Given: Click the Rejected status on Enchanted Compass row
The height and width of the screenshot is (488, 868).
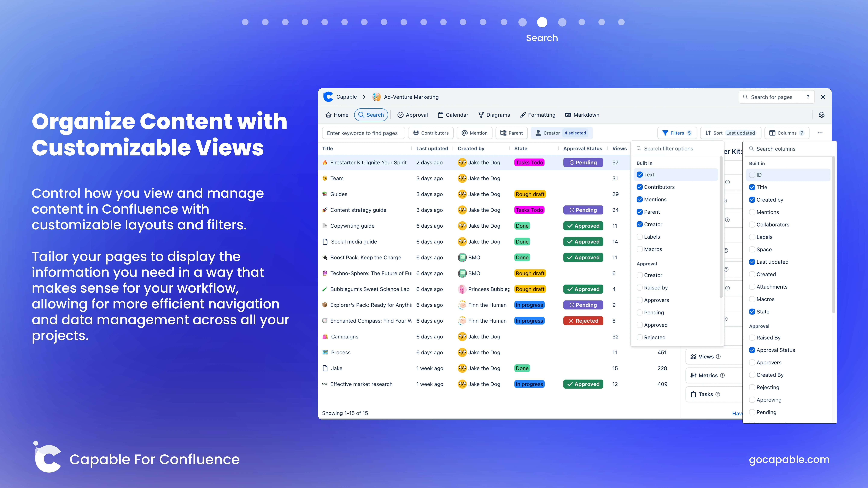Looking at the screenshot, I should [583, 321].
